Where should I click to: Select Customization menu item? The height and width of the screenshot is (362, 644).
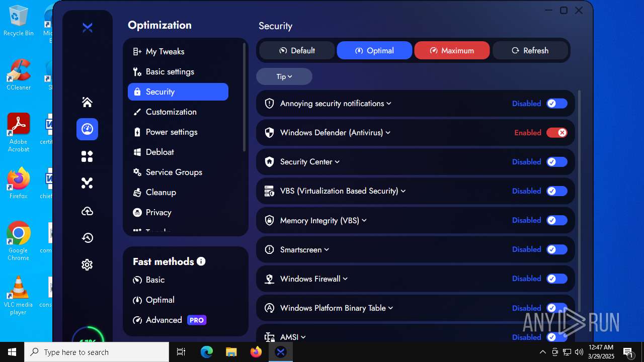[178, 112]
